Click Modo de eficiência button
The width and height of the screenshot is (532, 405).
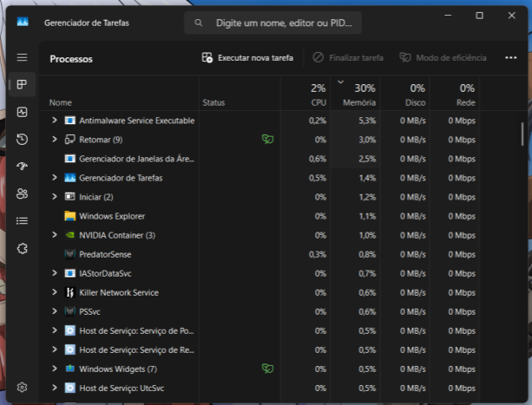pos(443,57)
